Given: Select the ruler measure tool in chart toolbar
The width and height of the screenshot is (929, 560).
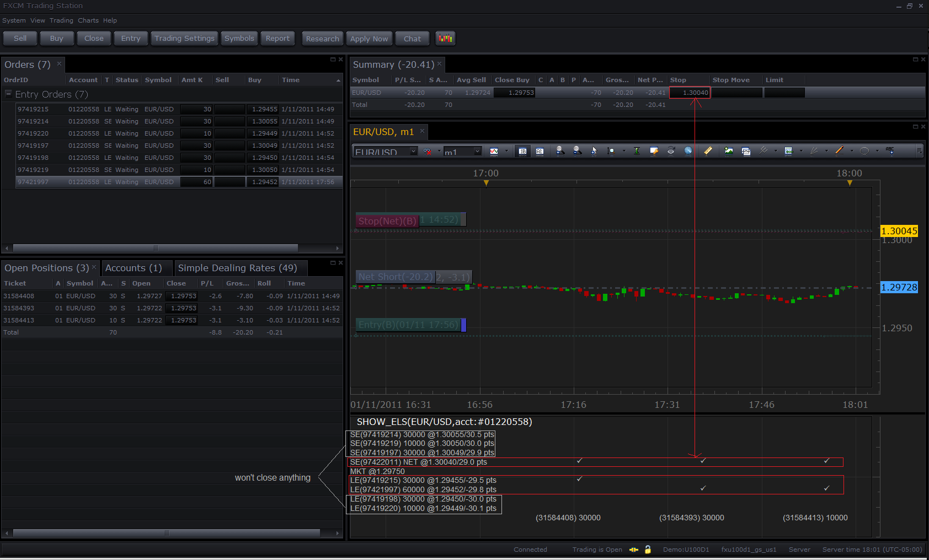Looking at the screenshot, I should tap(708, 151).
